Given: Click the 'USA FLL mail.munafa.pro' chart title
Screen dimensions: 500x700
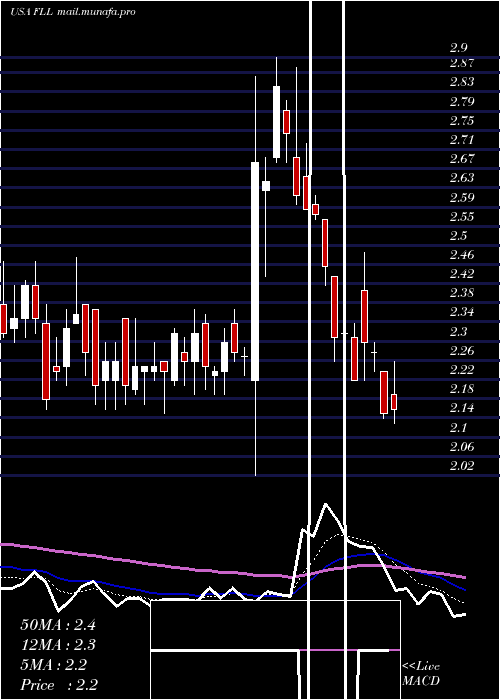Looking at the screenshot, I should [x=73, y=12].
